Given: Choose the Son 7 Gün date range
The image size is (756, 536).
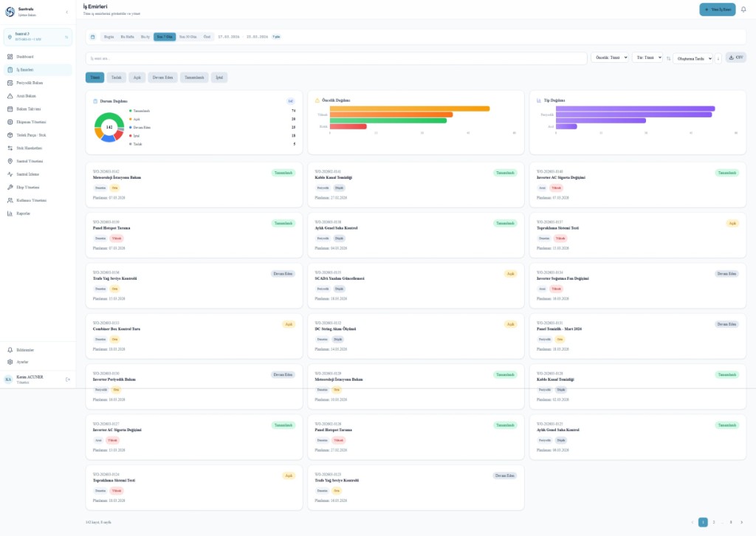Looking at the screenshot, I should click(165, 37).
